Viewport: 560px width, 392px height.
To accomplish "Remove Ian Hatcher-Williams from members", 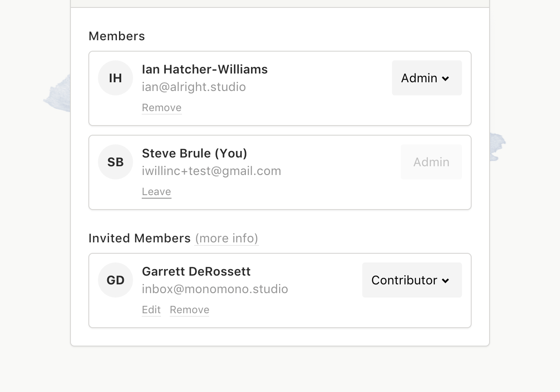I will click(x=161, y=108).
